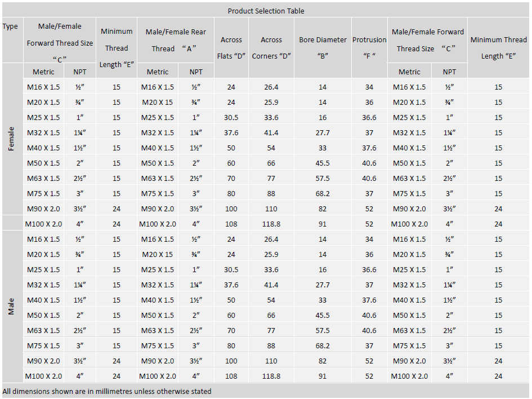This screenshot has width=532, height=399.
Task: Click across flats 30.5 in Male section
Action: [231, 270]
